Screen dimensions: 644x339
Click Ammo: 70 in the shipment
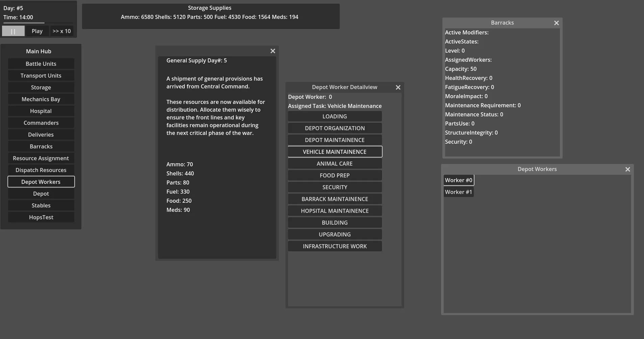click(x=180, y=164)
